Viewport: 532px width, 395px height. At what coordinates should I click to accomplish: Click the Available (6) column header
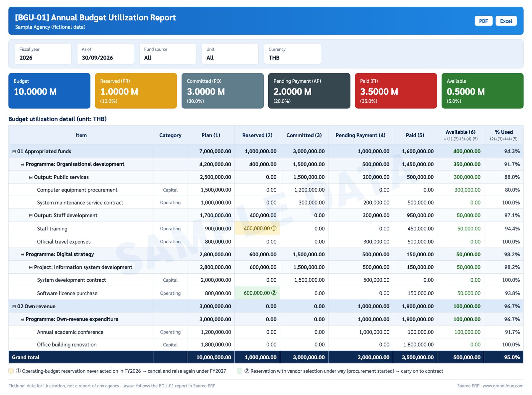point(461,135)
